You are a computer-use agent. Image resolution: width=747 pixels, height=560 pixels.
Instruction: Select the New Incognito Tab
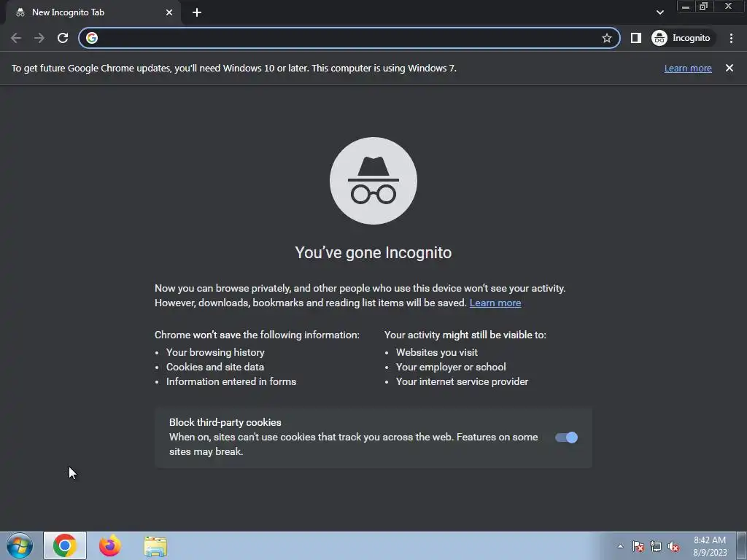(x=93, y=13)
